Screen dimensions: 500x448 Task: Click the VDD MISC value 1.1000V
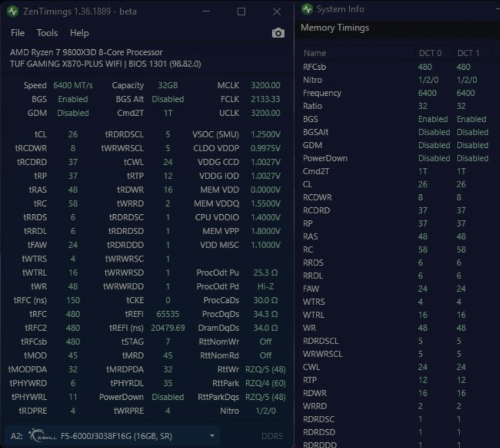click(x=266, y=245)
